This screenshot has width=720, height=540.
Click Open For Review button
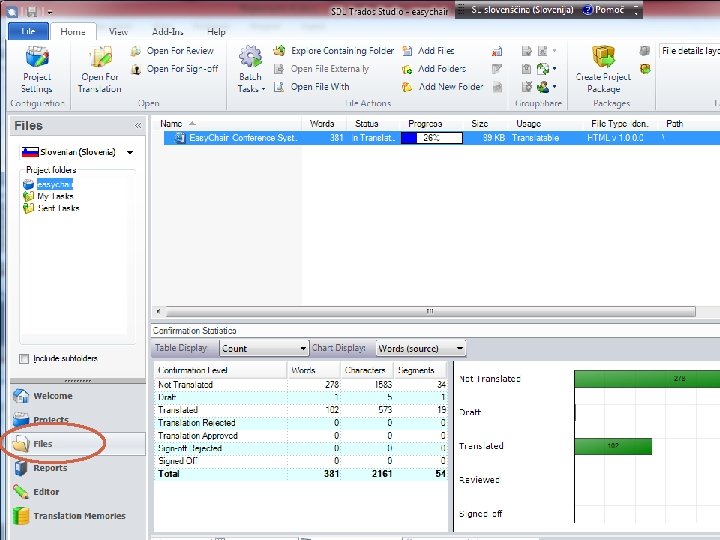coord(172,51)
